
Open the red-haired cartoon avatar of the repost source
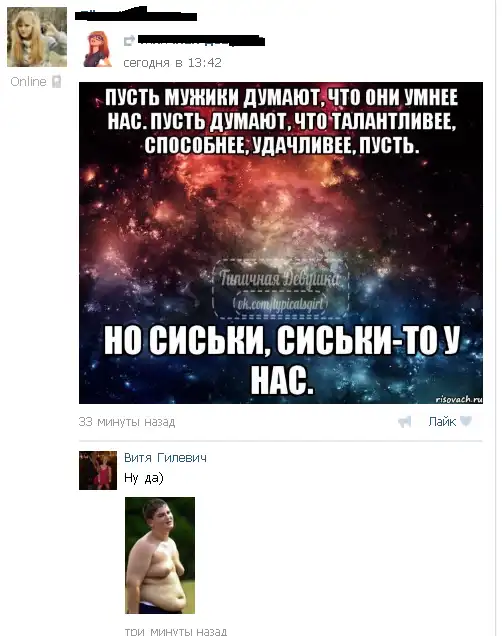click(97, 49)
